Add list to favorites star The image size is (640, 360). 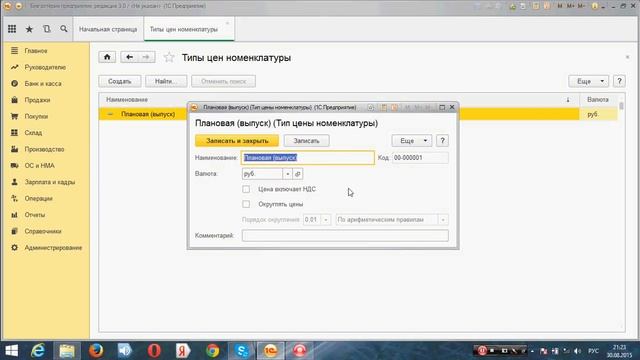point(169,58)
